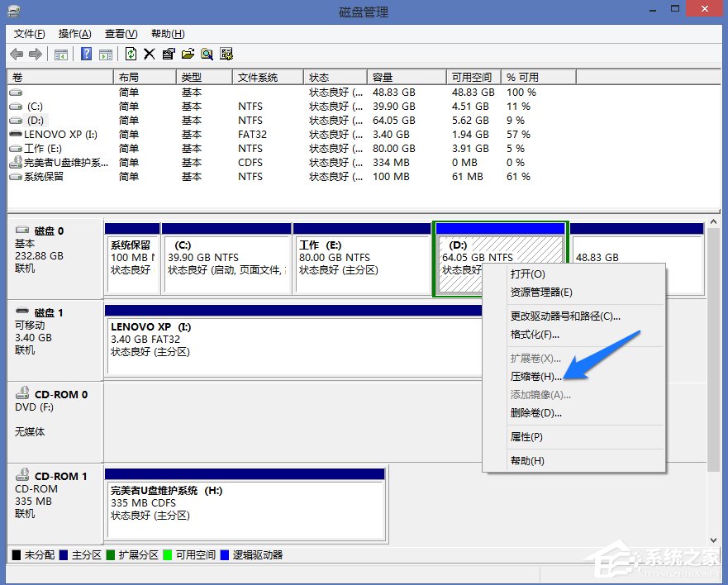
Task: Open the 文件 (File) menu
Action: click(29, 34)
